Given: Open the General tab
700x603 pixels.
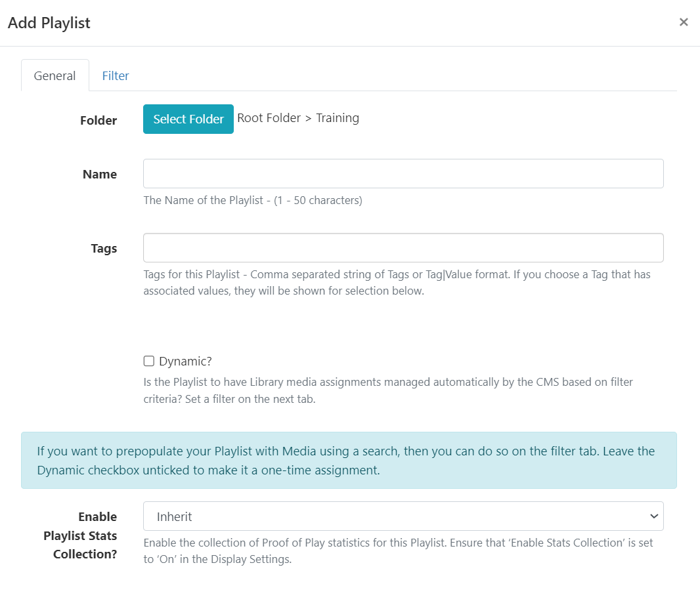Looking at the screenshot, I should (x=55, y=76).
